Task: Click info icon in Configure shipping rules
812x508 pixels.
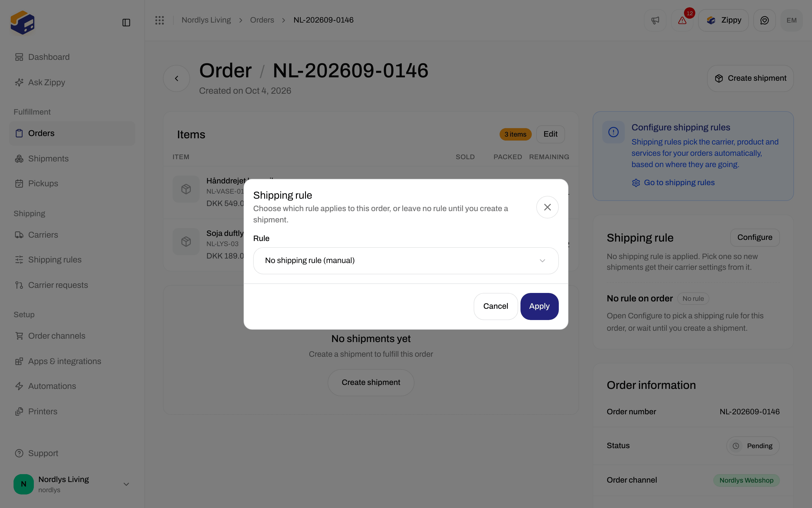Action: (613, 132)
